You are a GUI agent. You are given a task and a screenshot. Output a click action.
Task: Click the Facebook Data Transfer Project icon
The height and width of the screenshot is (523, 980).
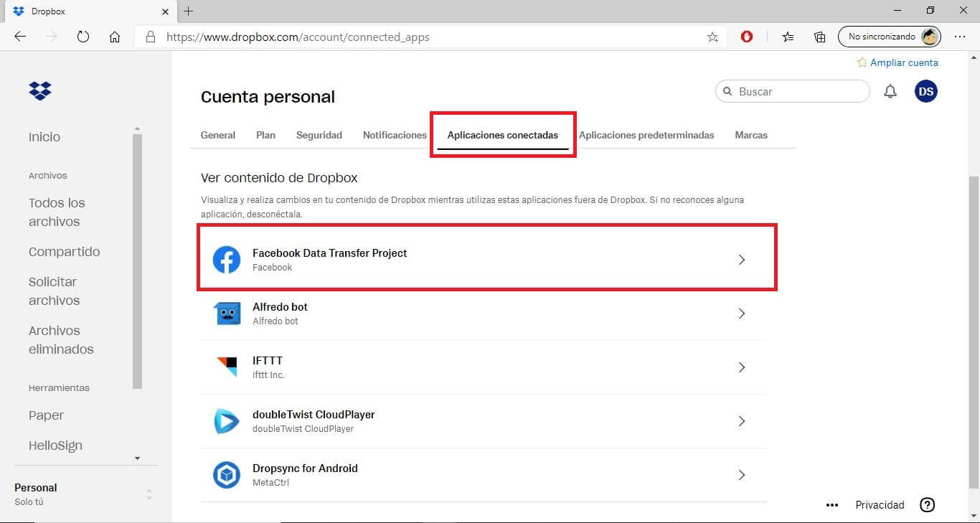point(227,260)
